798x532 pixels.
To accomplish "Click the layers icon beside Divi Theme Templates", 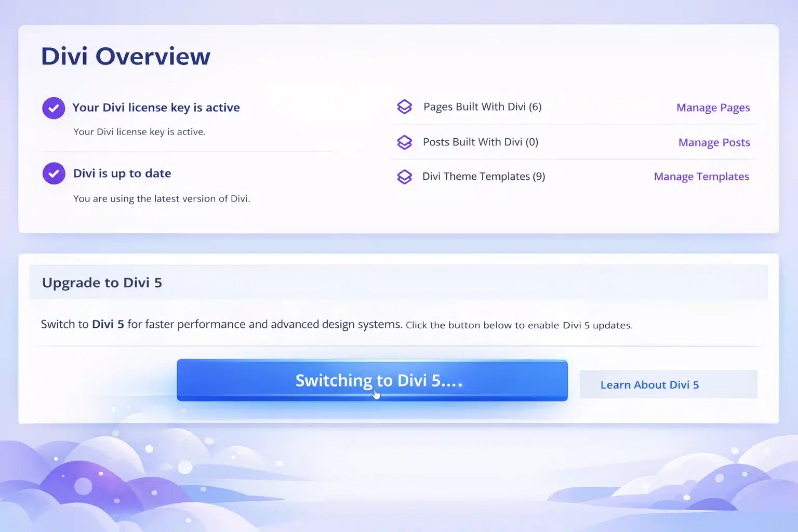I will 405,177.
